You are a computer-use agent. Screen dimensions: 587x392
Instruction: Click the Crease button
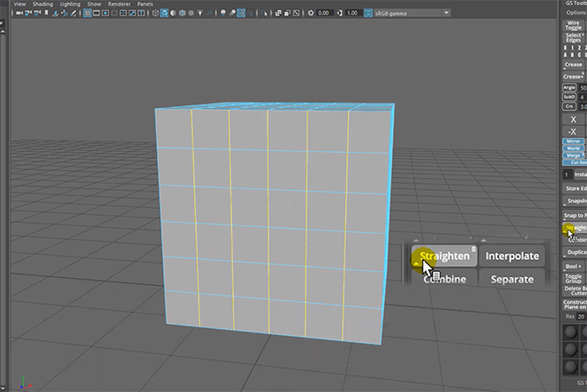[x=573, y=65]
